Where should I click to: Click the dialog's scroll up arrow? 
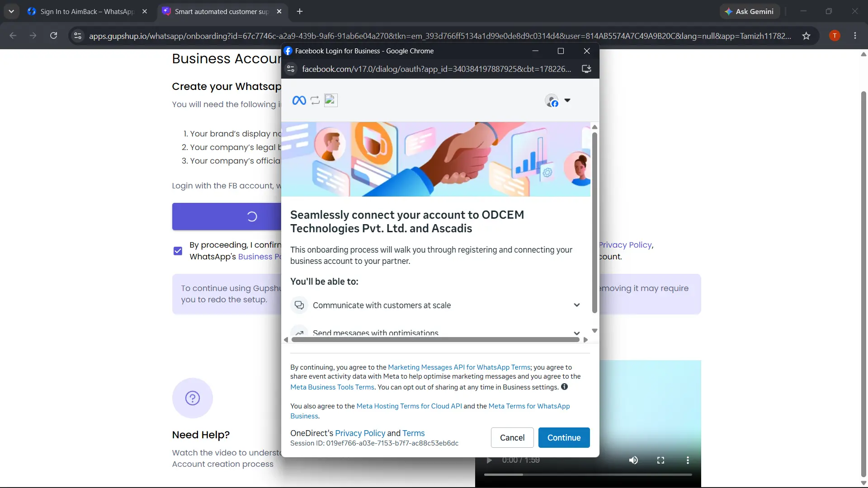click(594, 127)
